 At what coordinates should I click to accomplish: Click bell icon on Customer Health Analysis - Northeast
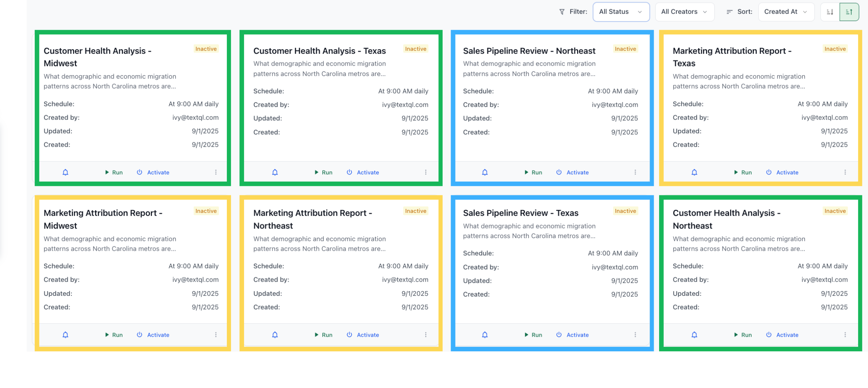click(694, 335)
